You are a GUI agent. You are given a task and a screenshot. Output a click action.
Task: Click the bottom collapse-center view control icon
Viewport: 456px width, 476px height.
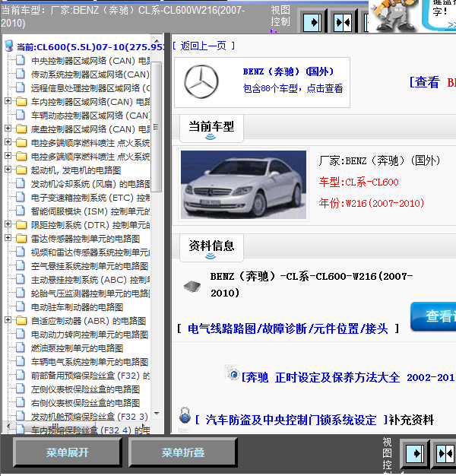coord(445,453)
